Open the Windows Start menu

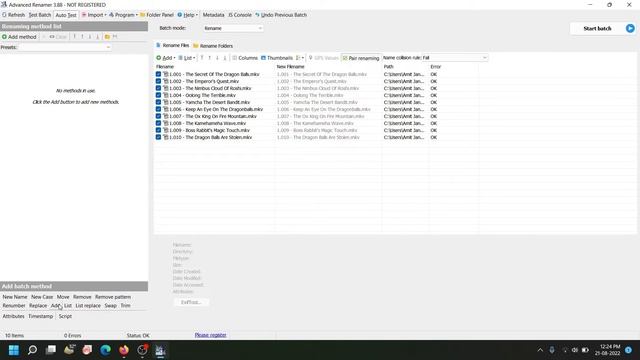[x=14, y=350]
